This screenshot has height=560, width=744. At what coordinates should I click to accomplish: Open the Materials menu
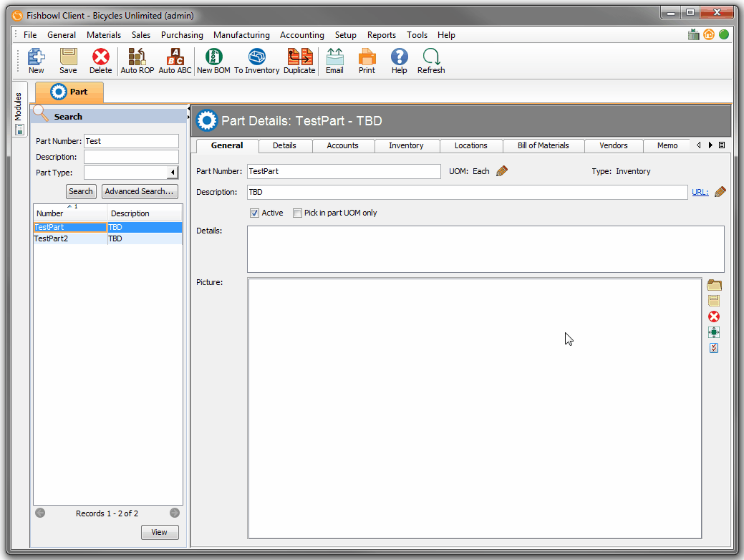click(104, 34)
